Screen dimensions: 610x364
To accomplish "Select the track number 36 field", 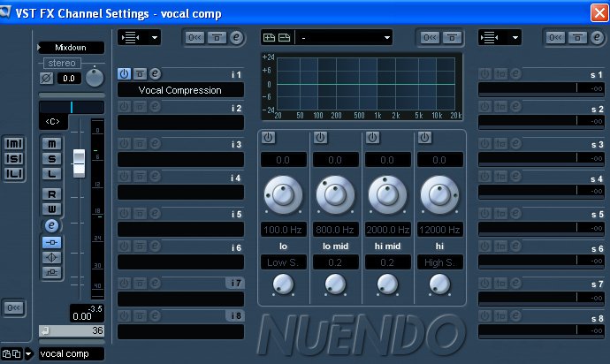I will pos(72,330).
